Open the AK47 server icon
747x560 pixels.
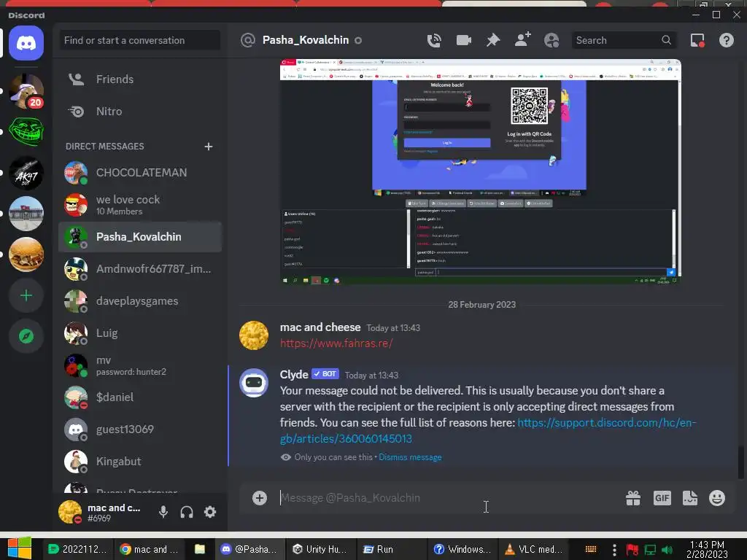pos(26,172)
